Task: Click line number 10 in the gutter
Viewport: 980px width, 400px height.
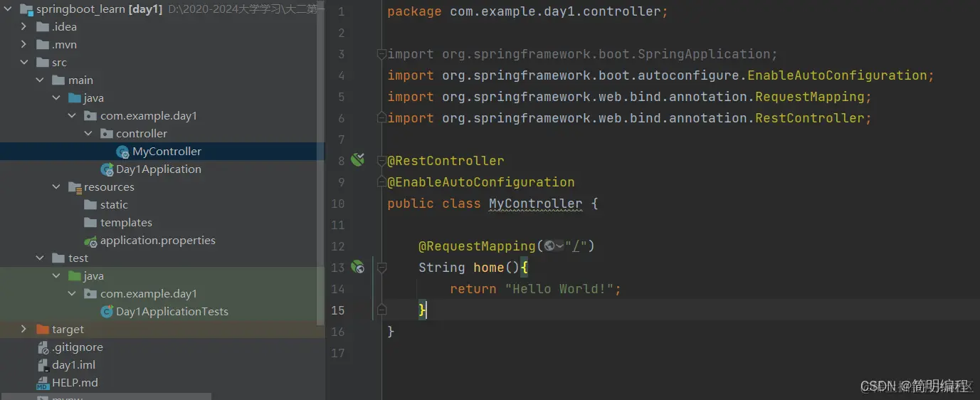Action: [x=337, y=204]
